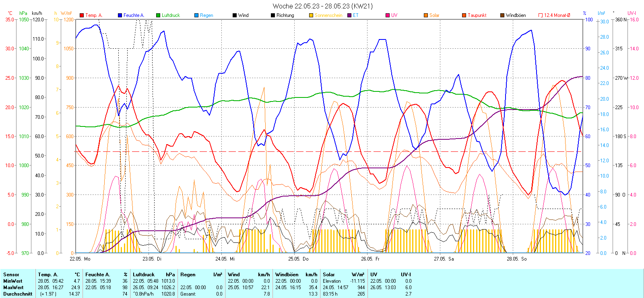Click the Taupunkt legend square
644x298 pixels.
(464, 15)
